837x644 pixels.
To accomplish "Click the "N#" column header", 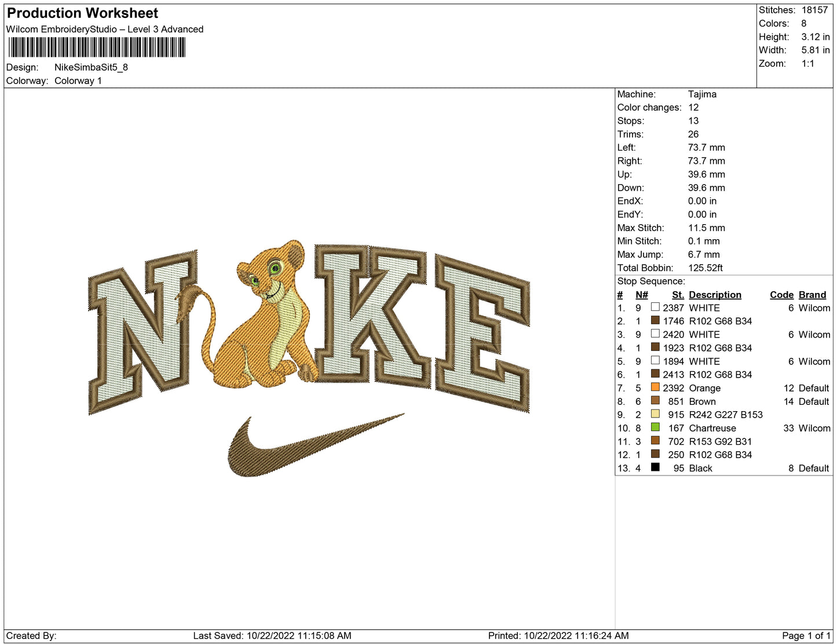I will pyautogui.click(x=642, y=295).
